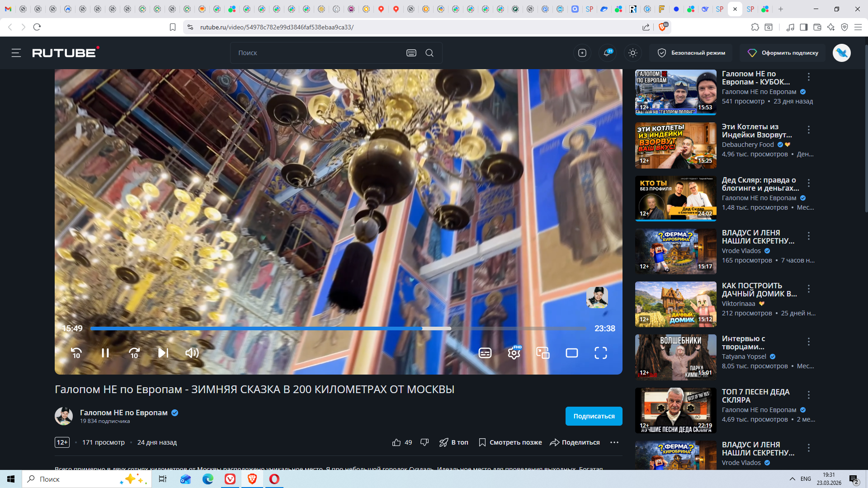Expand the three-dot menu beside Поделиться

614,442
